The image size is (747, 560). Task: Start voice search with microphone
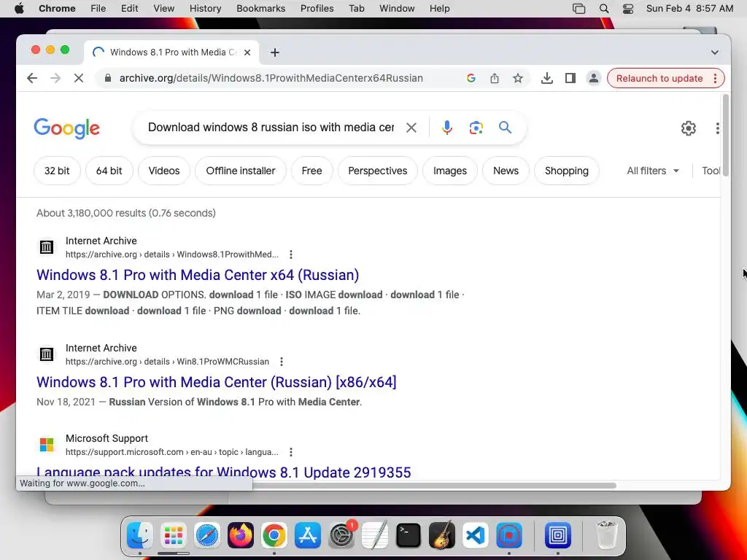point(447,128)
